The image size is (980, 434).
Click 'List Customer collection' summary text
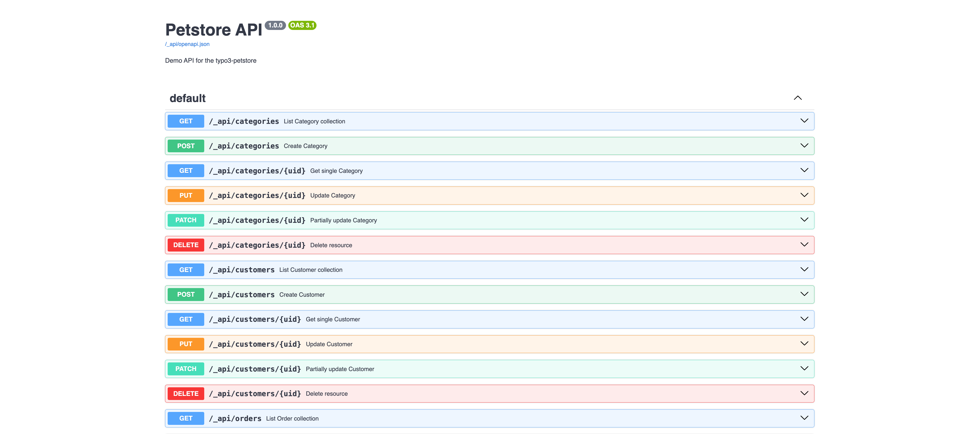[x=311, y=270]
